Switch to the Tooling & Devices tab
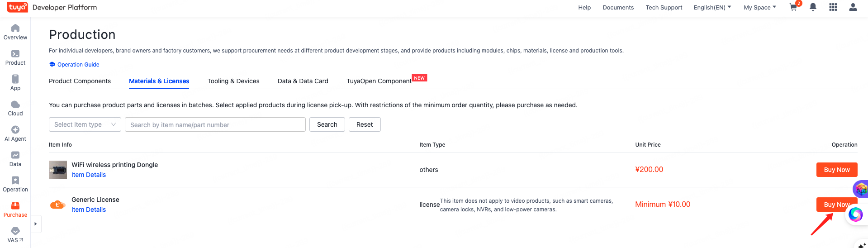The width and height of the screenshot is (868, 248). coord(233,81)
